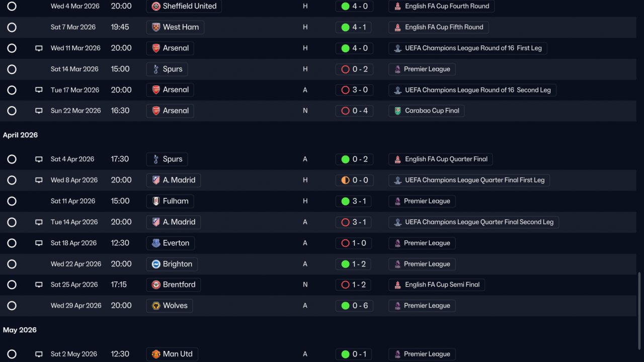Click Brighton club badge icon
This screenshot has width=644, height=362.
click(156, 264)
